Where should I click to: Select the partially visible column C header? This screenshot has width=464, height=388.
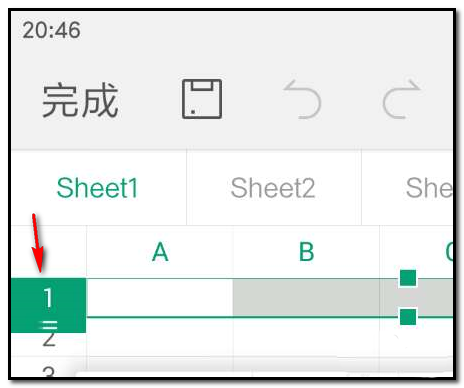click(416, 252)
